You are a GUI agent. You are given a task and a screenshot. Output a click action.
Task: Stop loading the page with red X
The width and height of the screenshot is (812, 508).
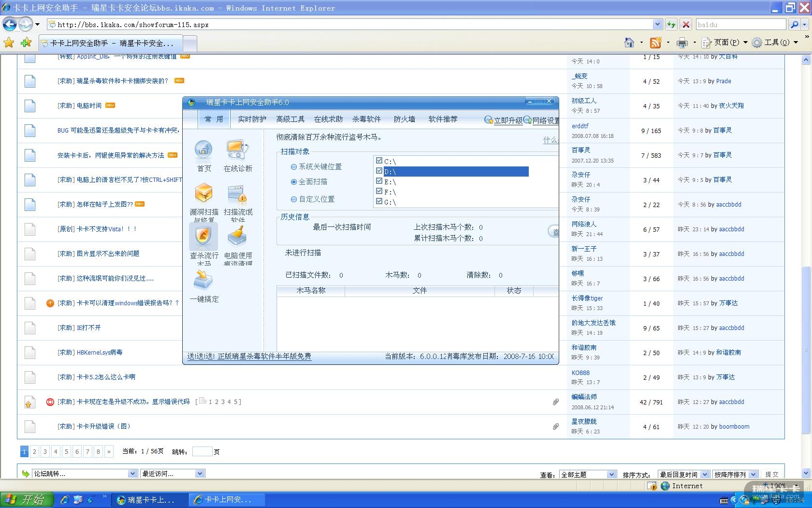pyautogui.click(x=685, y=24)
